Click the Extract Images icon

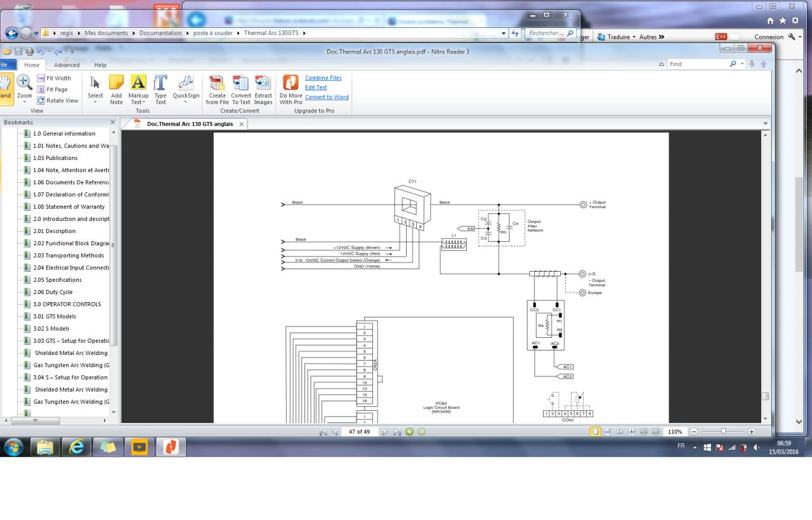click(x=263, y=83)
